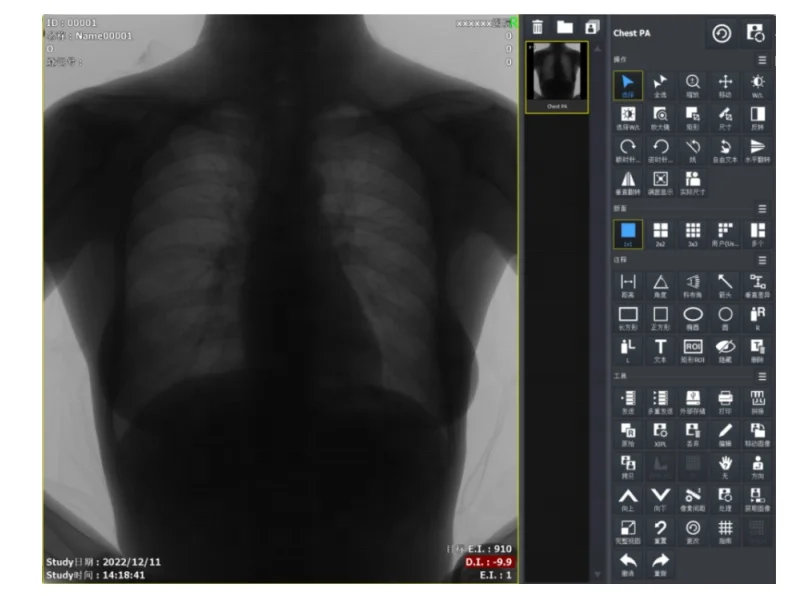
Task: Click the patient copy icon beside folder
Action: [x=592, y=27]
